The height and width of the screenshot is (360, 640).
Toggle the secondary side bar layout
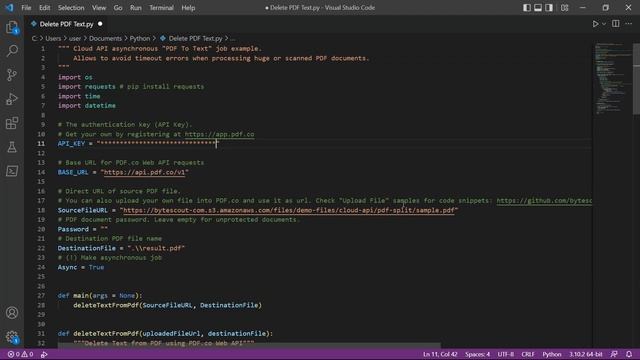pos(549,8)
